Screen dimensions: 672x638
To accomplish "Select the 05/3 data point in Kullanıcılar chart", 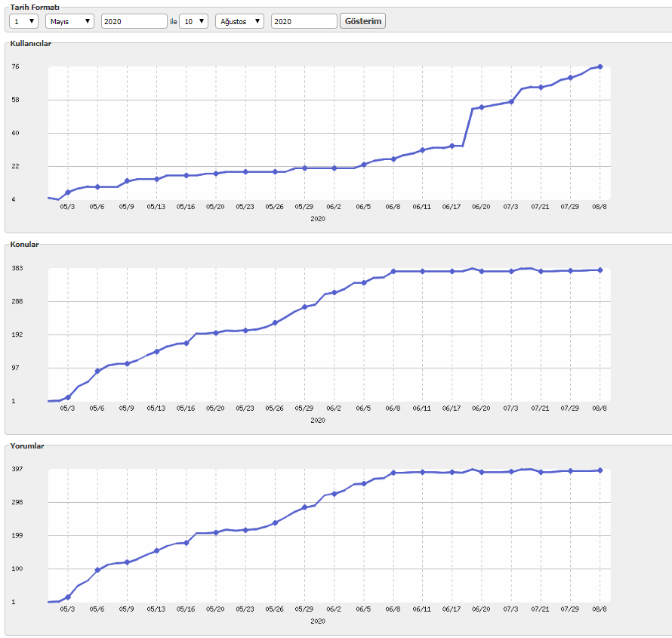I will click(68, 193).
